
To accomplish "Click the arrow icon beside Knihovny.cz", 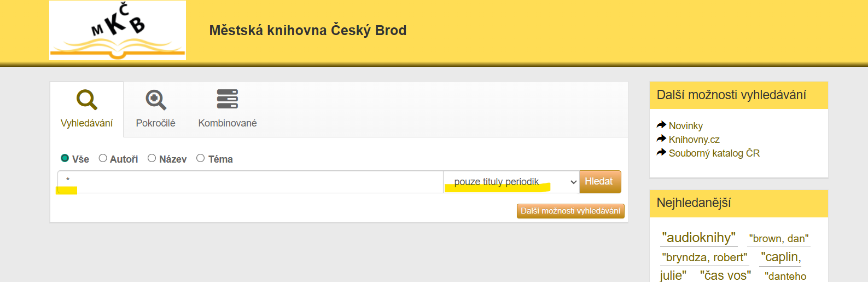I will coord(661,139).
